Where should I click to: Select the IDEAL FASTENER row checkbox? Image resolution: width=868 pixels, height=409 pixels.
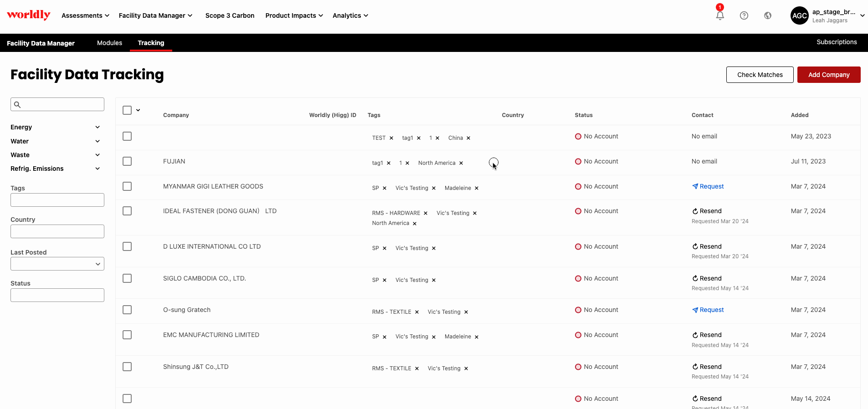[127, 211]
